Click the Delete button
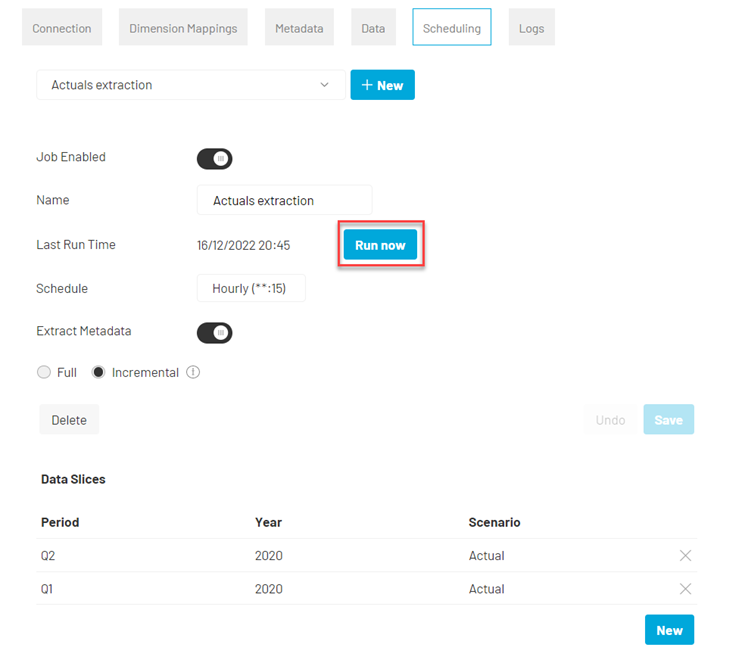The height and width of the screenshot is (666, 745). (x=69, y=419)
